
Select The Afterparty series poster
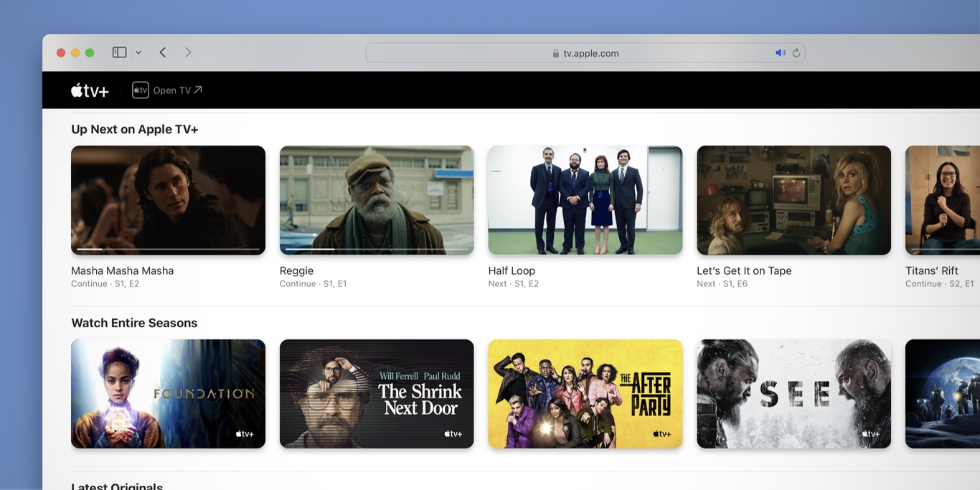coord(585,393)
